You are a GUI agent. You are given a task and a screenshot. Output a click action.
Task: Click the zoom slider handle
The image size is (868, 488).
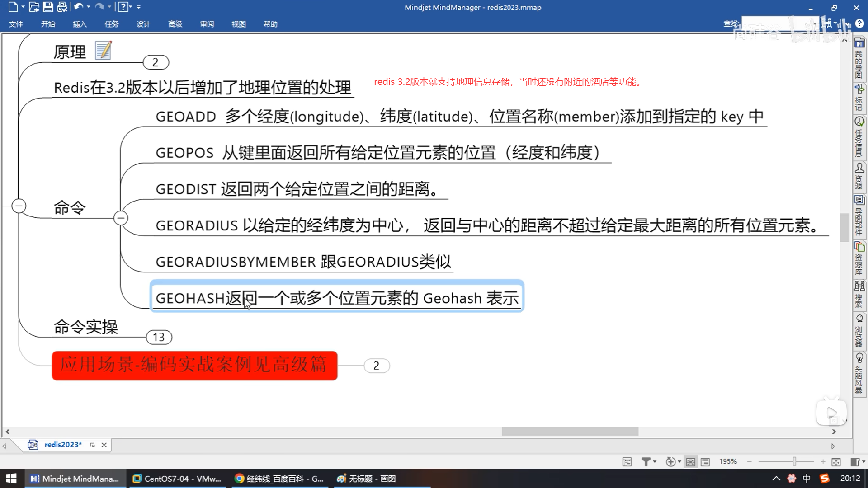click(794, 461)
